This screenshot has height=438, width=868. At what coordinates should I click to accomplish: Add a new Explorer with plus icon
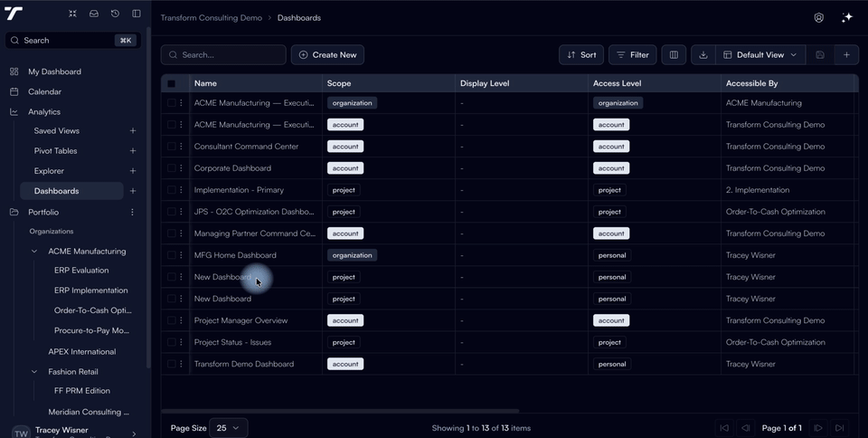coord(133,171)
